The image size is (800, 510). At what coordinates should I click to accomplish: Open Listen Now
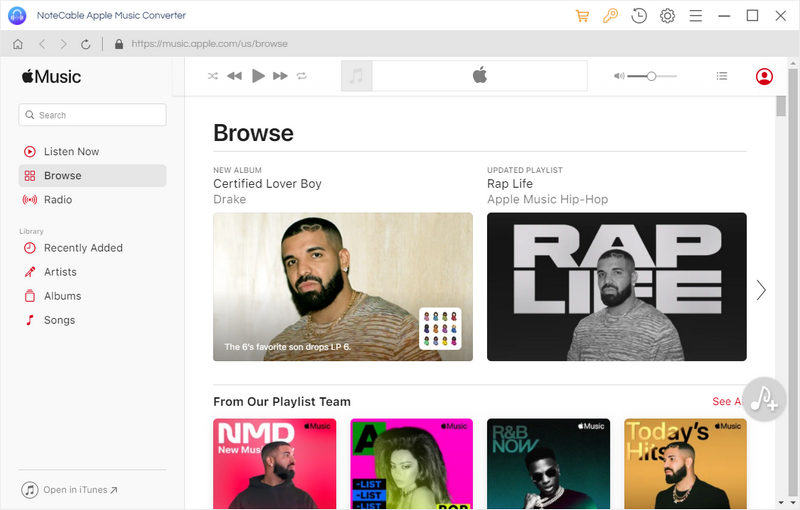92,151
